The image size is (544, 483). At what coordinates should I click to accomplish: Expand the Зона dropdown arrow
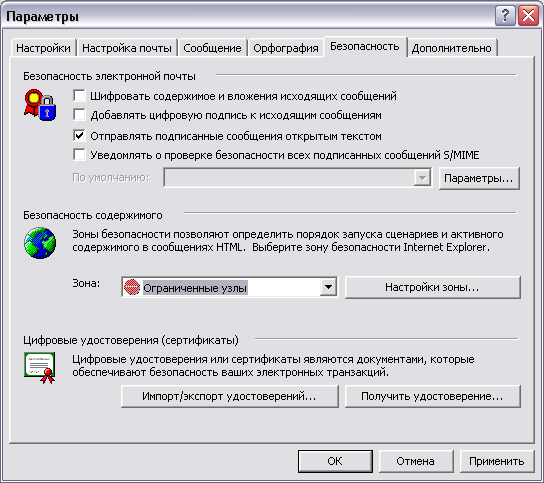[328, 287]
